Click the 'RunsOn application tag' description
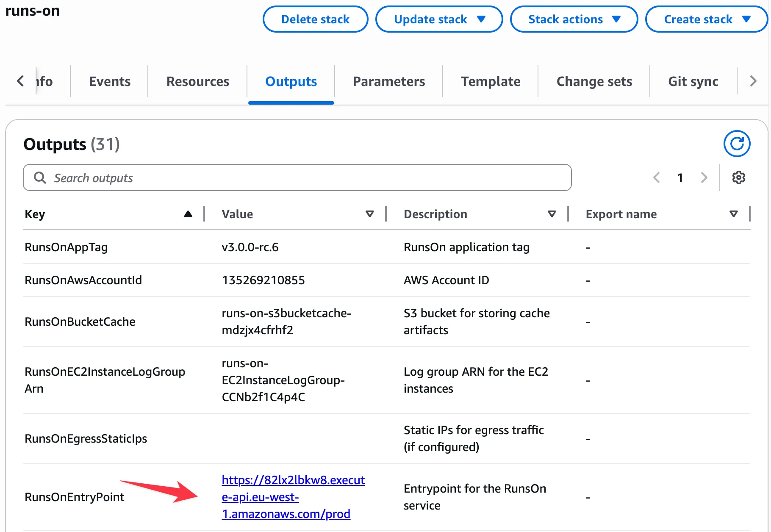Image resolution: width=771 pixels, height=532 pixels. click(466, 247)
